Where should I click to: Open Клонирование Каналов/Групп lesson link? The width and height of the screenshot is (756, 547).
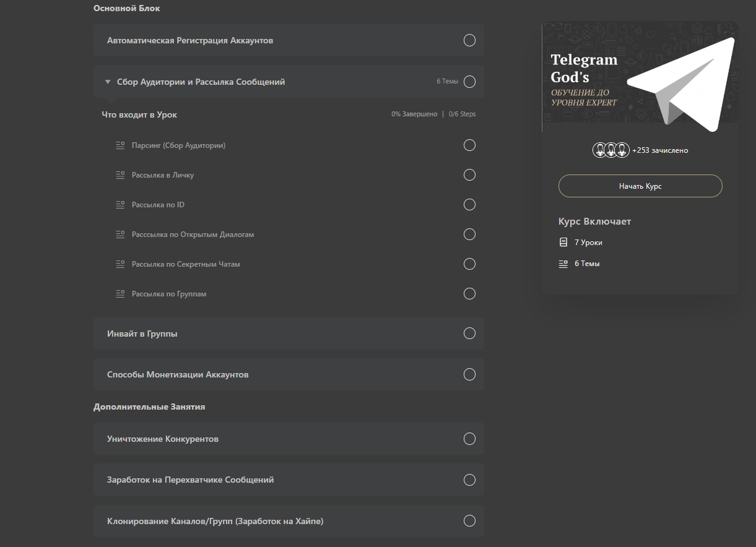[215, 521]
